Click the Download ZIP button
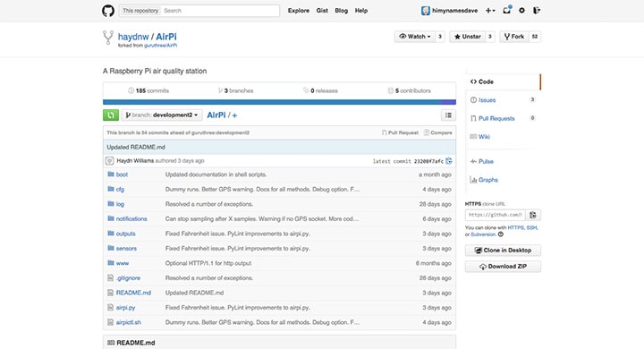This screenshot has width=644, height=349. point(503,267)
